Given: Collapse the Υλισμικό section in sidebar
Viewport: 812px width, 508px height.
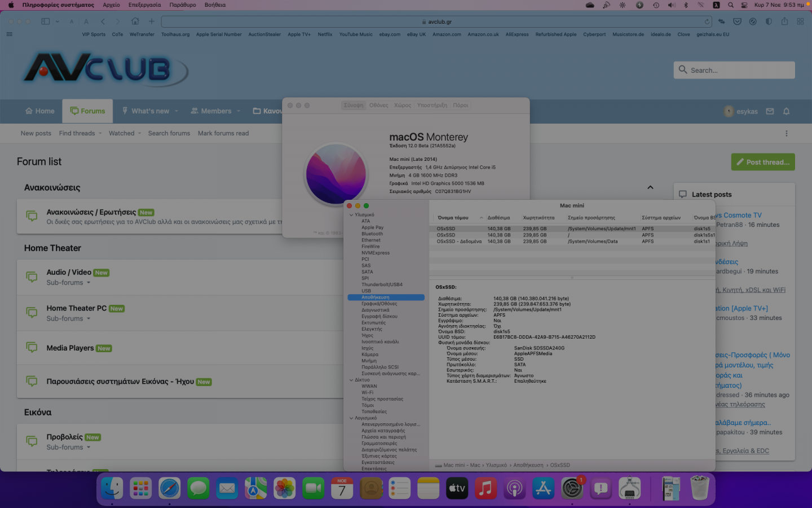Looking at the screenshot, I should [351, 214].
